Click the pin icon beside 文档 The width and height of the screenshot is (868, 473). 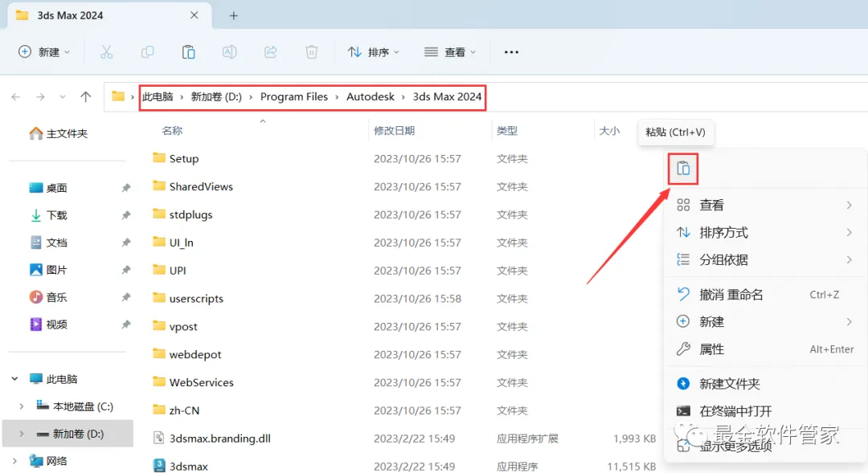tap(126, 243)
